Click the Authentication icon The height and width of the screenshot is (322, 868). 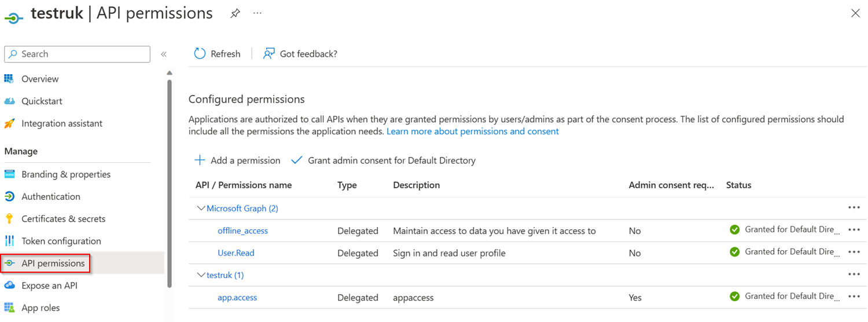9,196
